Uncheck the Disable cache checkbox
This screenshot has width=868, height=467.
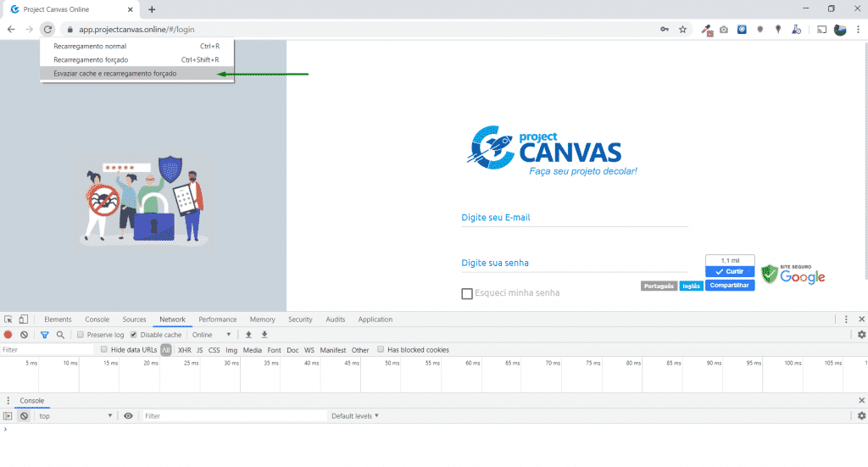133,335
